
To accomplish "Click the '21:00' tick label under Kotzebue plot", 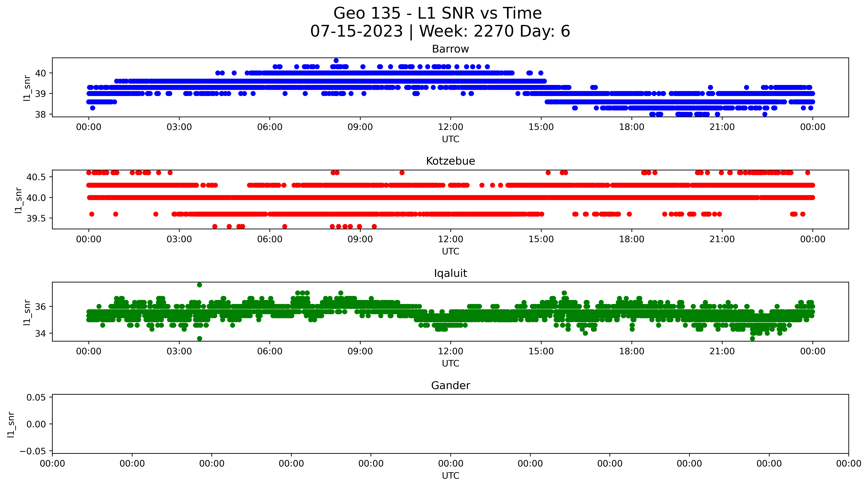I will pyautogui.click(x=722, y=239).
